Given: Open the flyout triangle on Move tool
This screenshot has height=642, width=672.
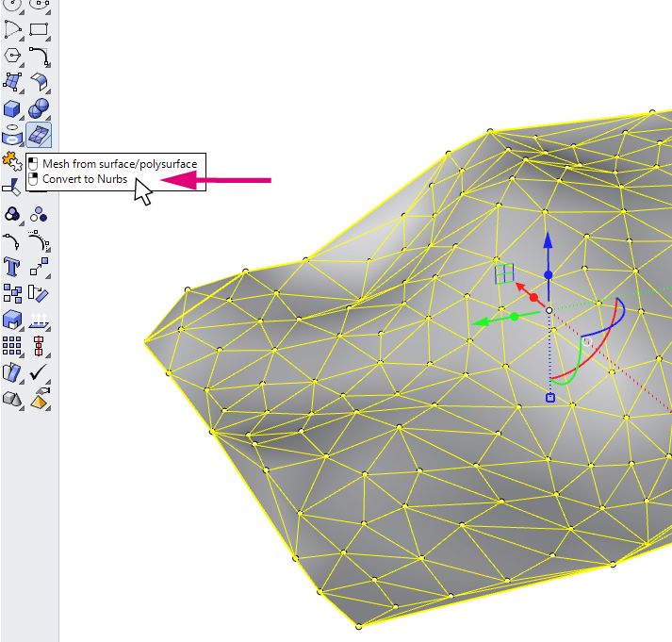Looking at the screenshot, I should click(48, 276).
